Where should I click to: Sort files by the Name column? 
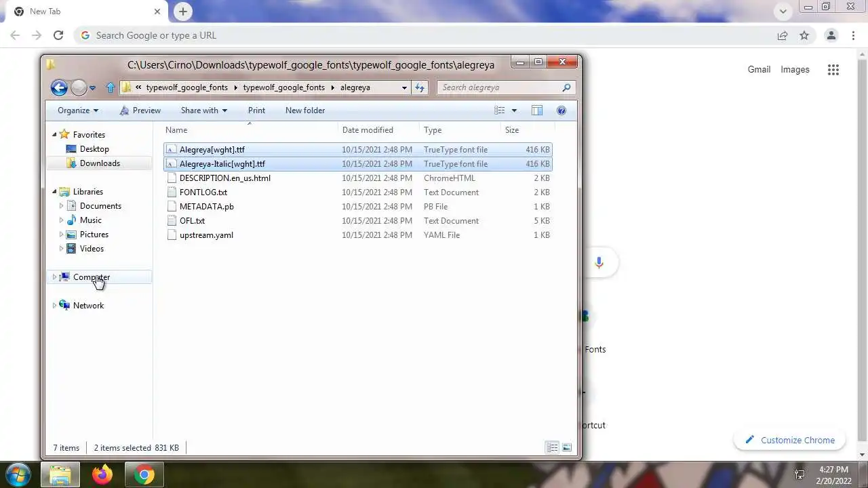click(250, 130)
